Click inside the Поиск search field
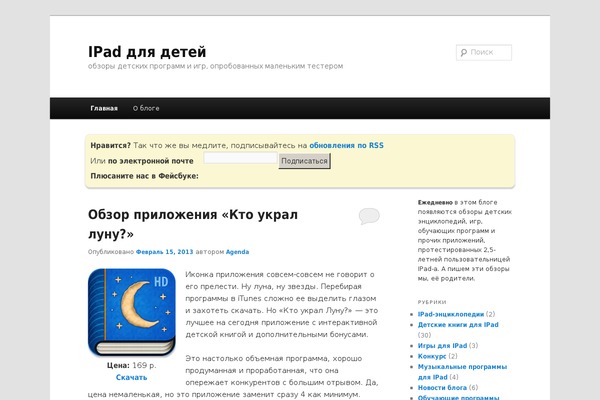This screenshot has width=600, height=400. 489,53
